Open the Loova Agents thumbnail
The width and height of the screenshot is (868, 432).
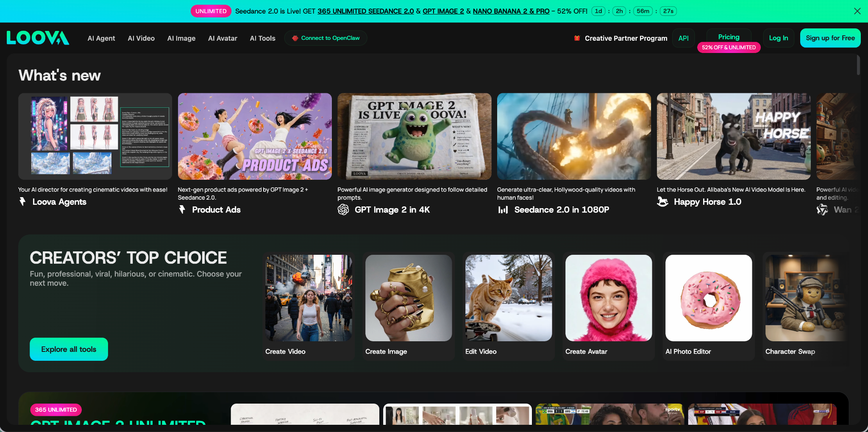pyautogui.click(x=95, y=137)
